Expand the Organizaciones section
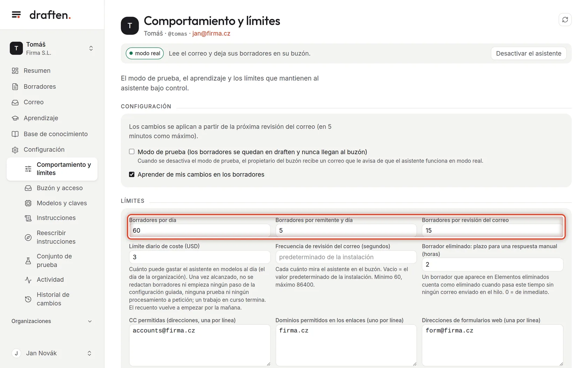588x368 pixels. (52, 321)
